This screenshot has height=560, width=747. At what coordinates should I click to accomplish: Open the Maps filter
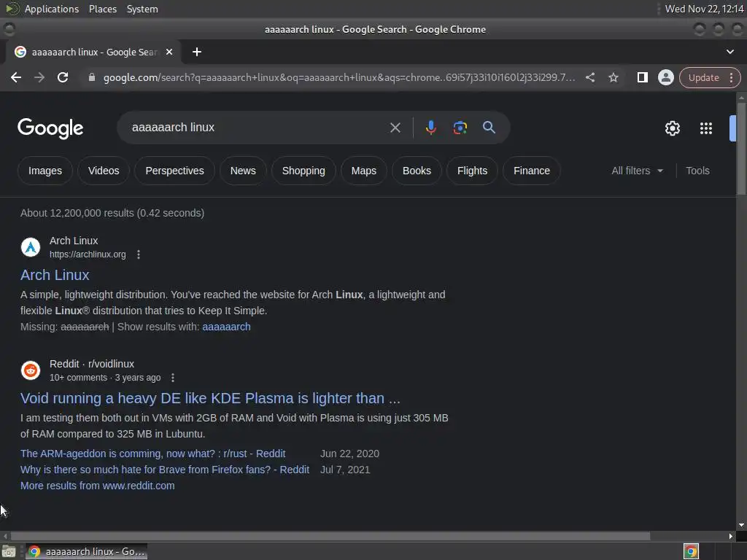point(363,171)
